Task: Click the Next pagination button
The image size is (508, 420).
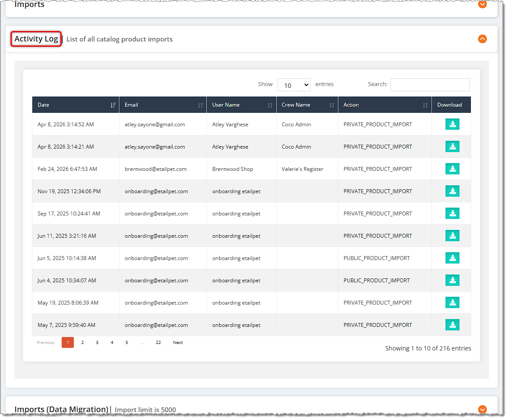Action: [178, 342]
